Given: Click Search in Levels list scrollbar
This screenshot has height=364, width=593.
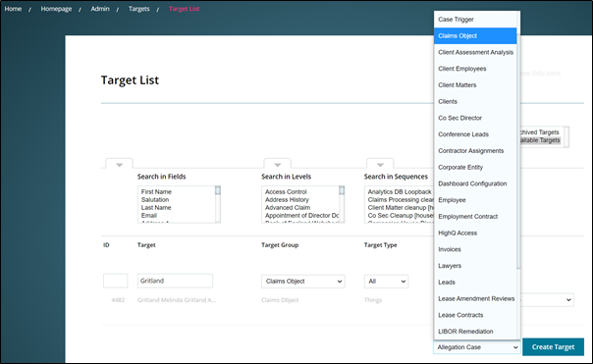Looking at the screenshot, I should click(342, 204).
